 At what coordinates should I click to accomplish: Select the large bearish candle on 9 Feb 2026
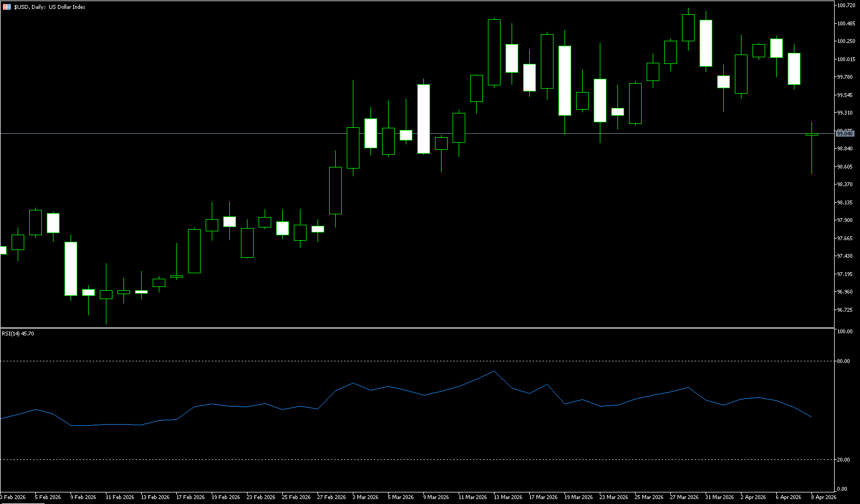point(71,269)
